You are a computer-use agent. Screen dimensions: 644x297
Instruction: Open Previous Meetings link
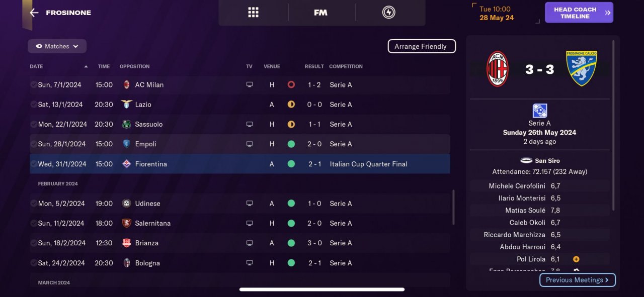pos(577,280)
